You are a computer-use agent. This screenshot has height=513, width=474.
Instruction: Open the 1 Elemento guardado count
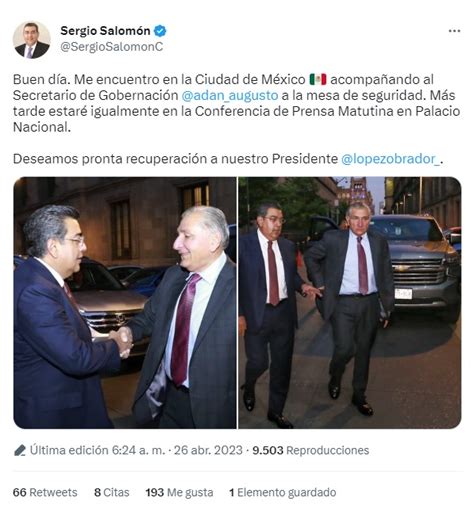(x=283, y=492)
